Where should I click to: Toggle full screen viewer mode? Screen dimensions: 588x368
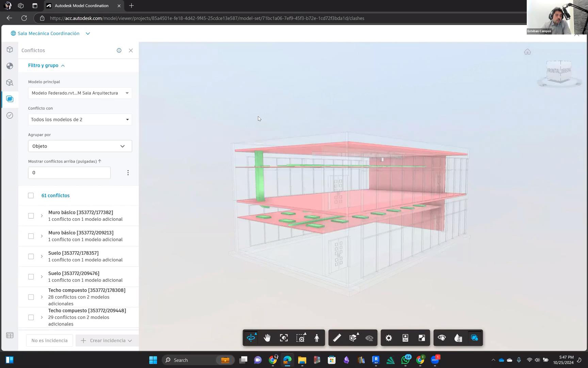(422, 338)
